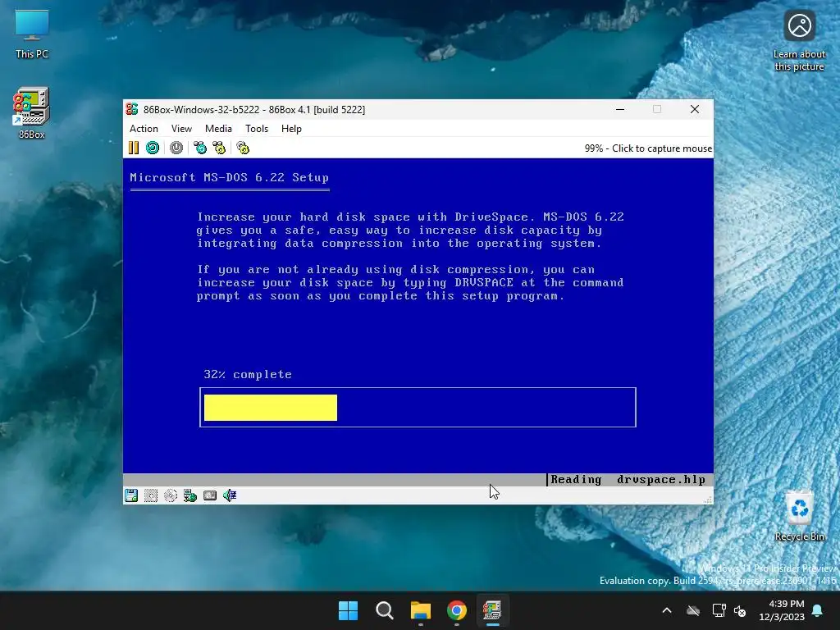Click the muted volume tray icon
The width and height of the screenshot is (840, 630).
tap(740, 610)
